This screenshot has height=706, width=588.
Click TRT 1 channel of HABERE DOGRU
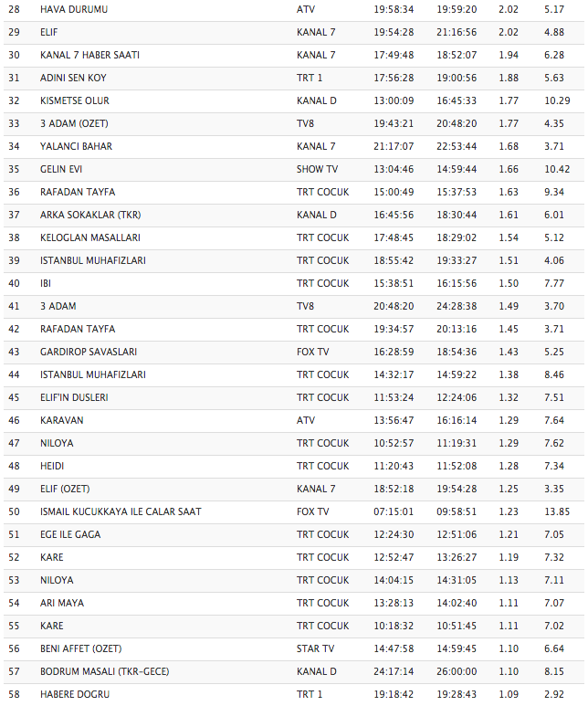(310, 694)
